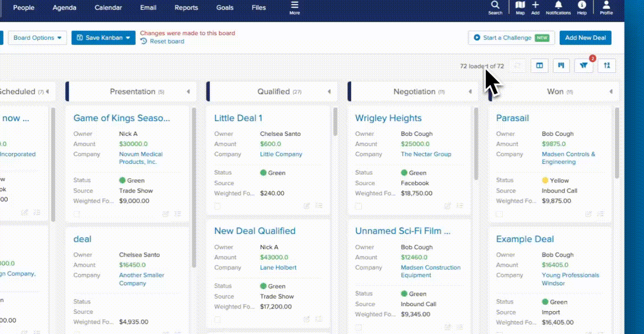The height and width of the screenshot is (334, 644).
Task: Open the Calendar menu item
Action: point(108,8)
